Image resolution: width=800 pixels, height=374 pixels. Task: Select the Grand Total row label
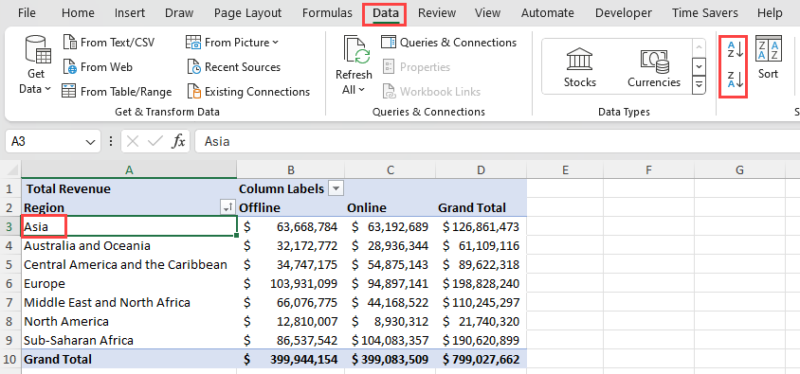coord(129,359)
